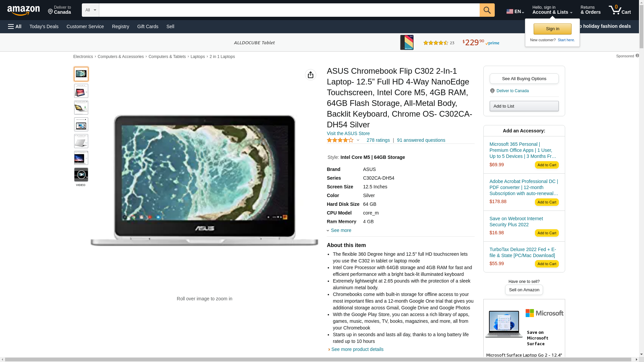Open the shopping cart icon
This screenshot has height=362, width=644.
(x=620, y=10)
